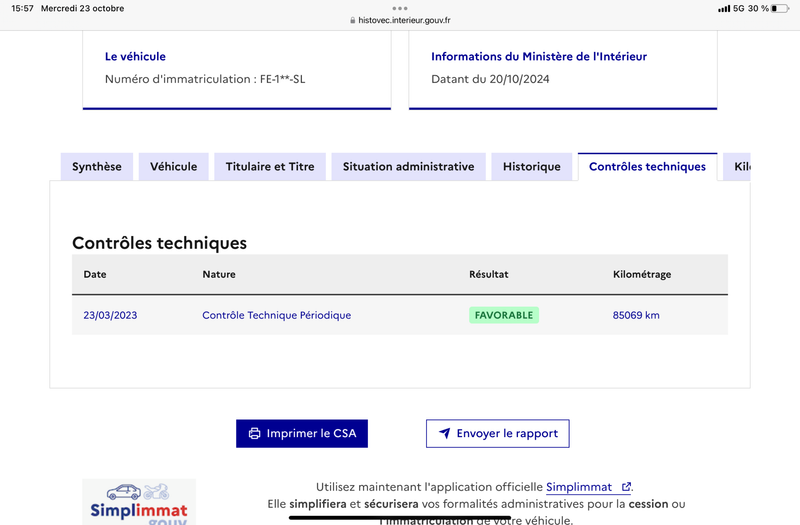Screen dimensions: 800x525
Task: Tap the 5G network indicator
Action: (739, 8)
